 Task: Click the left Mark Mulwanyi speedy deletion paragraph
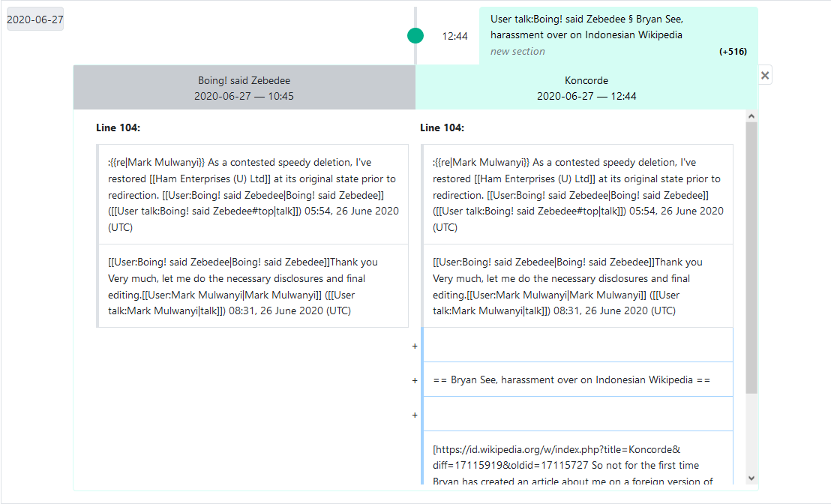point(253,194)
